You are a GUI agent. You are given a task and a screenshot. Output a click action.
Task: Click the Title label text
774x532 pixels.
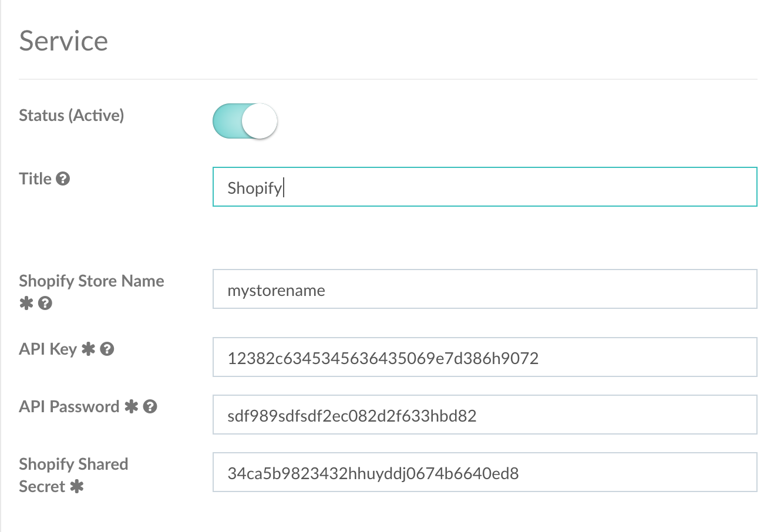click(35, 179)
